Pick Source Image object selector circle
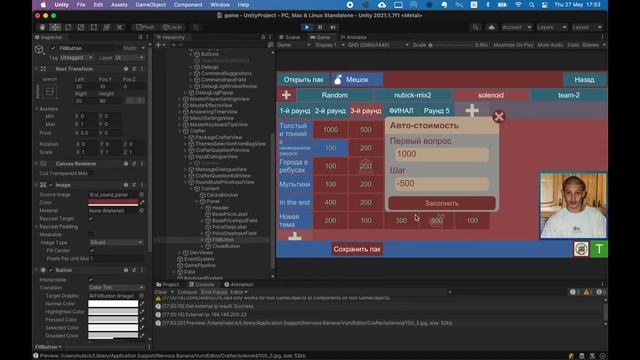Viewport: 640px width, 360px height. pos(142,195)
